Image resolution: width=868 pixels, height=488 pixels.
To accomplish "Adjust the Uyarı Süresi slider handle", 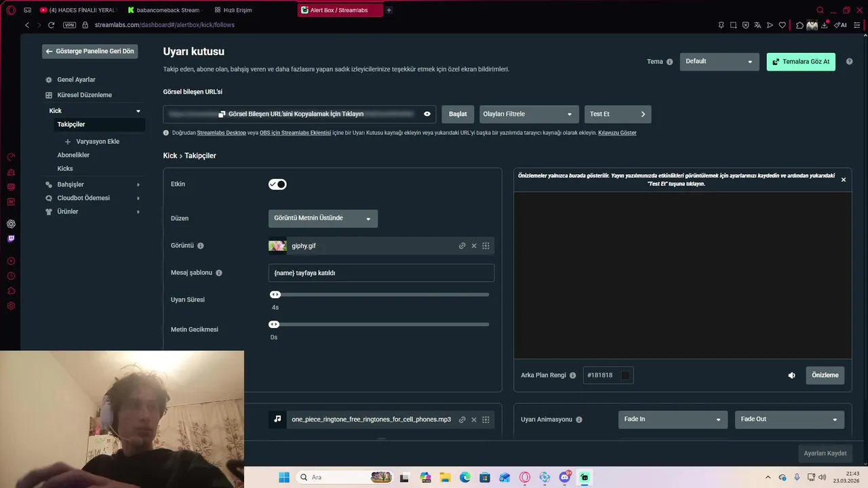I will (x=275, y=295).
